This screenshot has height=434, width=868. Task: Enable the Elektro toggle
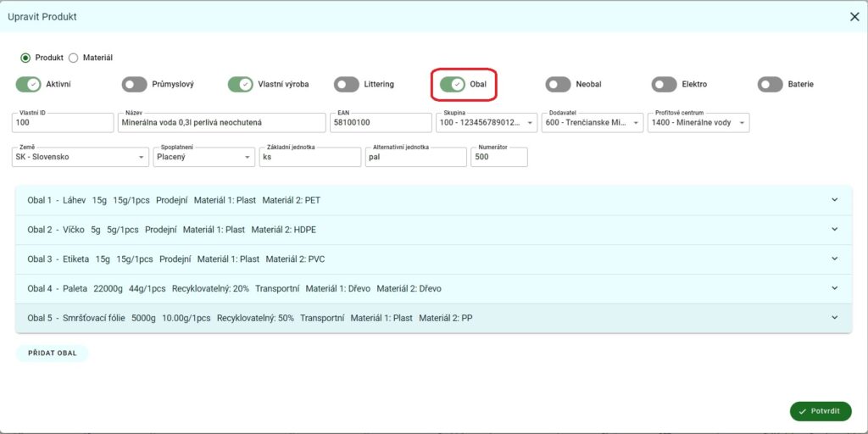(664, 85)
